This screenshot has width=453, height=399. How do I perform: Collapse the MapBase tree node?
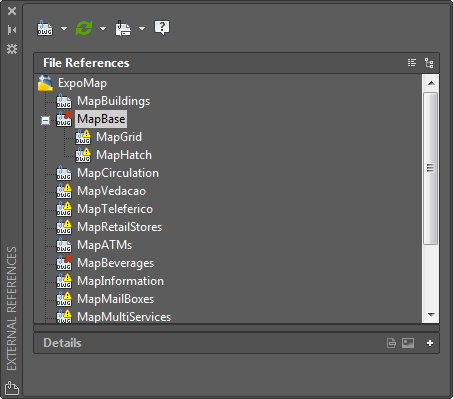46,120
